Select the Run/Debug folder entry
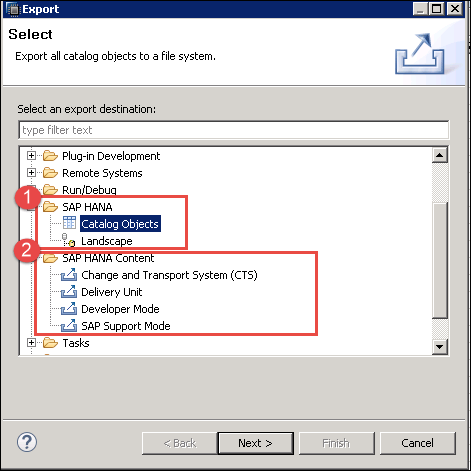Image resolution: width=471 pixels, height=471 pixels. [x=89, y=190]
